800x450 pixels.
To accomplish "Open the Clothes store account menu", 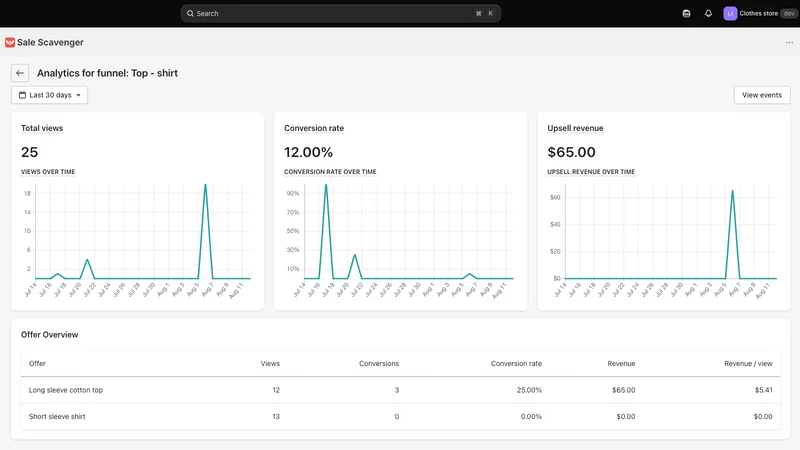I will (x=761, y=13).
